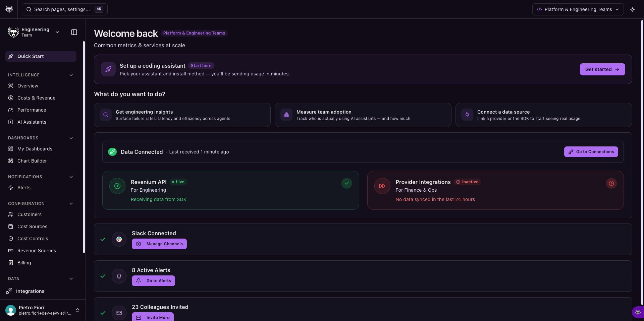Open the raccoon chat assistant icon
Screen dimensions: 644x321
point(638,312)
